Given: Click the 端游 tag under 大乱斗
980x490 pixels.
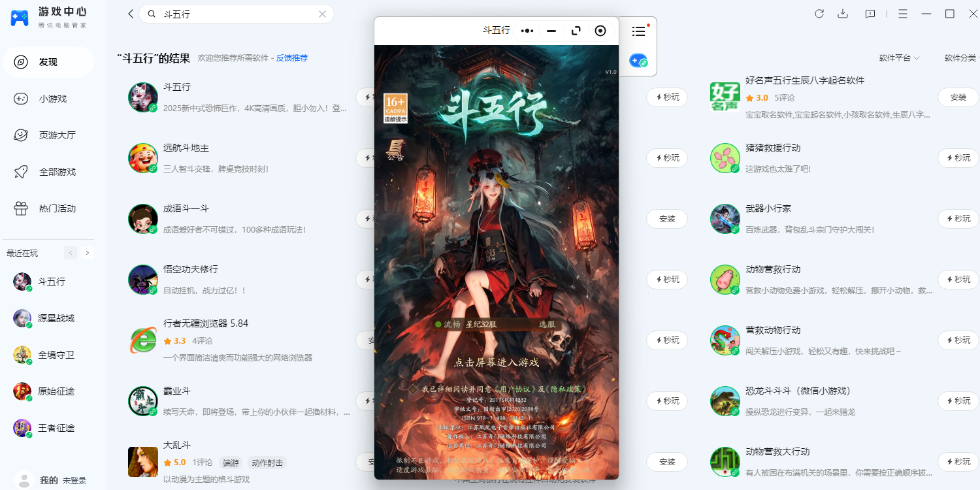Looking at the screenshot, I should [231, 463].
